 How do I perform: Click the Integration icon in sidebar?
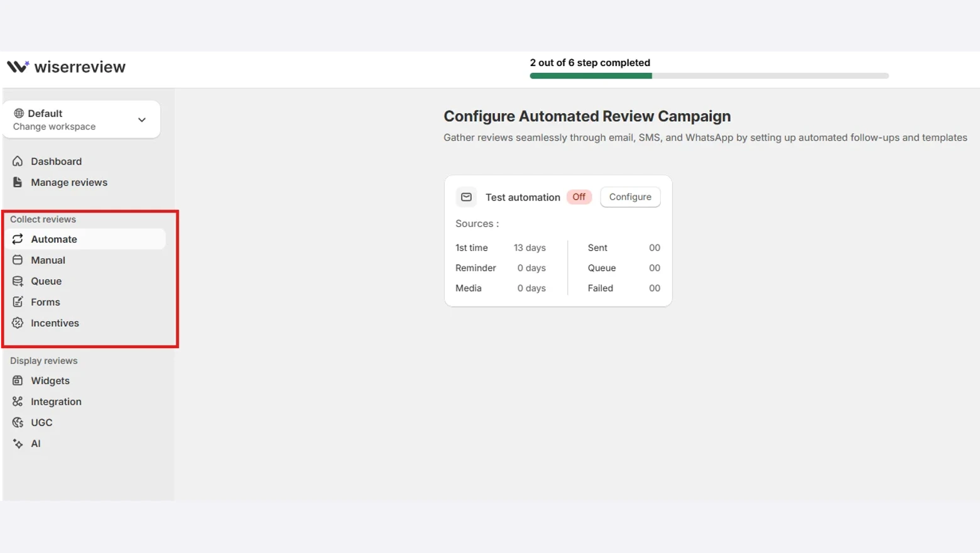18,402
